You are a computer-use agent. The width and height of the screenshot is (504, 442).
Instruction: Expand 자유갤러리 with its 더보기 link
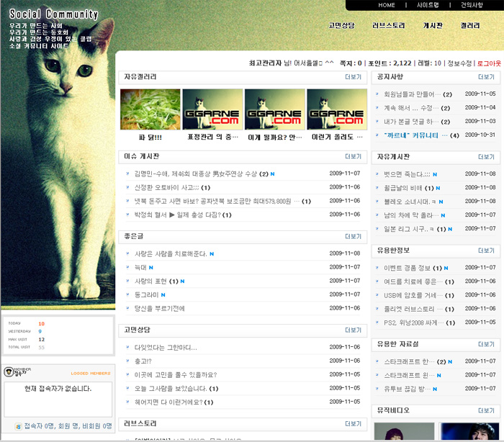click(x=353, y=76)
